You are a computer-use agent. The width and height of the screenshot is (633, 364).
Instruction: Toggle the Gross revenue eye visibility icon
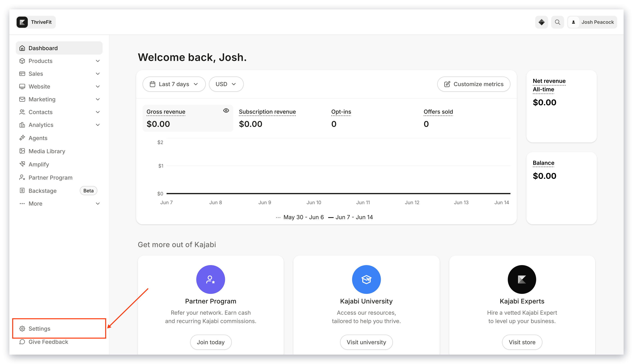226,110
